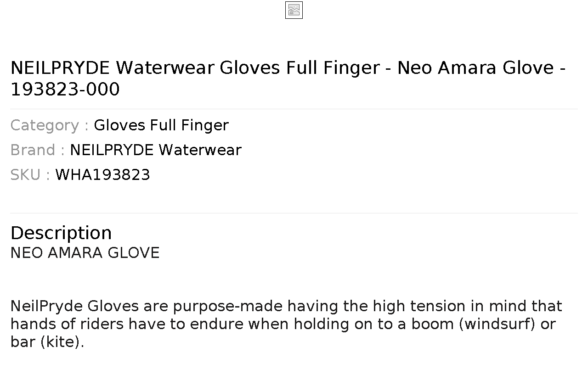Open the Gloves Full Finger category link

[x=161, y=125]
